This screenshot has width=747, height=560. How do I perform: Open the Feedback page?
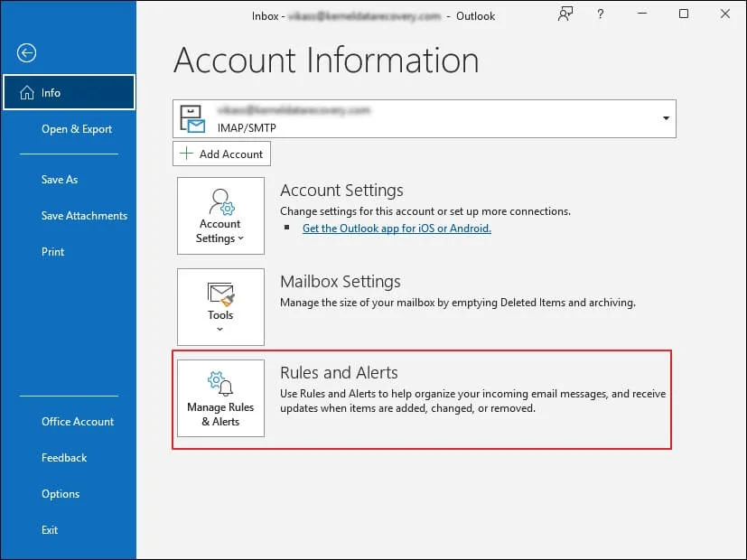64,458
